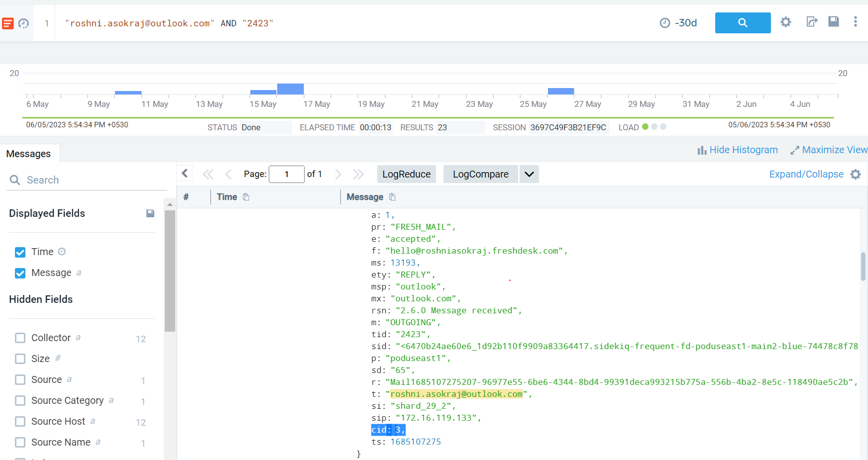Click into the query text field
This screenshot has width=868, height=460.
[348, 23]
